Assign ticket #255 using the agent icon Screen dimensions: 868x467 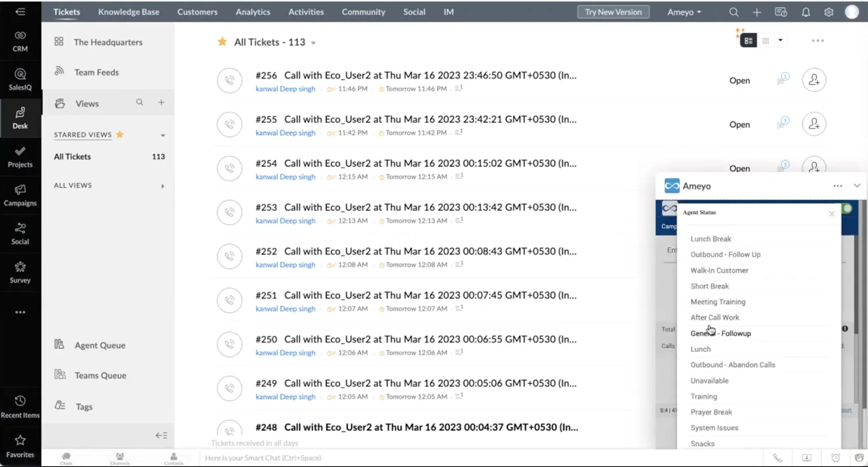814,124
